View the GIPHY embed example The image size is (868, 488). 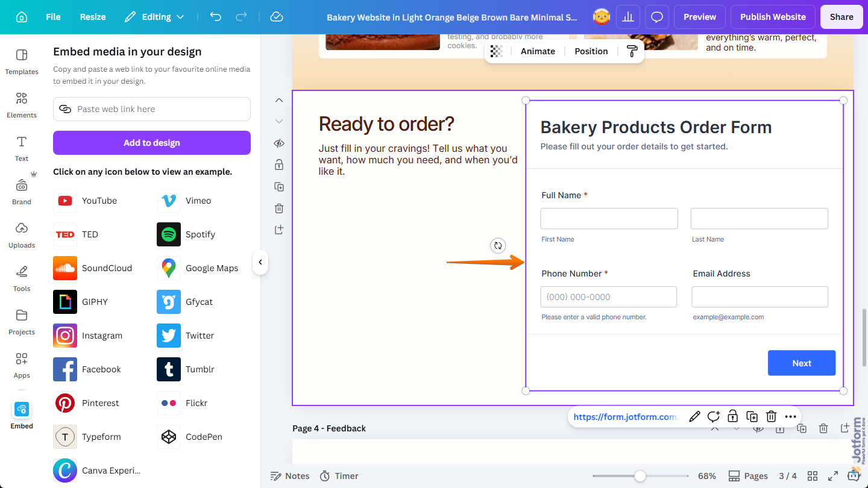click(x=81, y=302)
